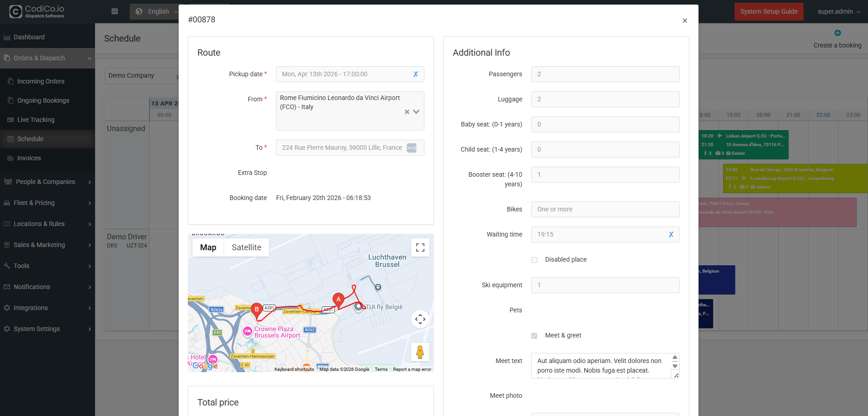
Task: Expand the From location dropdown arrow
Action: pyautogui.click(x=416, y=112)
